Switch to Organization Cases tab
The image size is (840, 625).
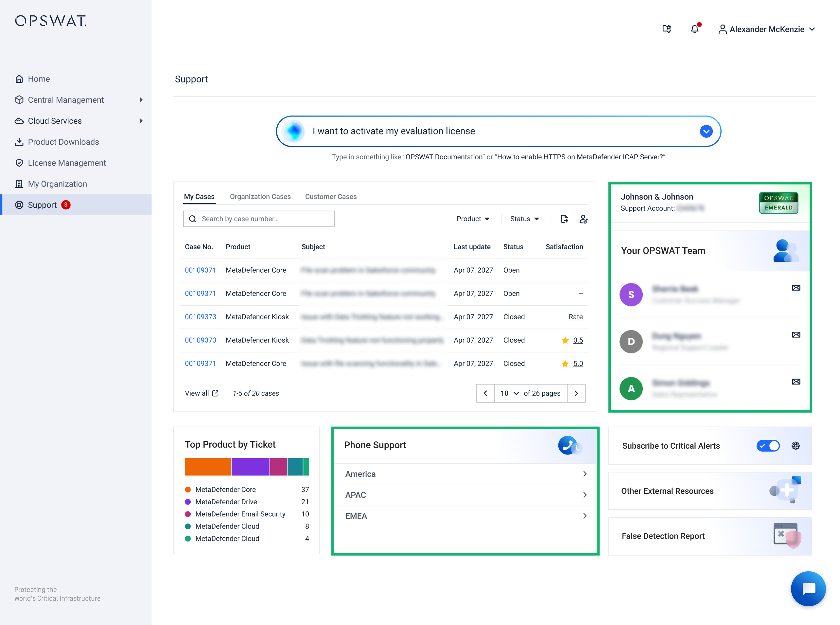(260, 197)
